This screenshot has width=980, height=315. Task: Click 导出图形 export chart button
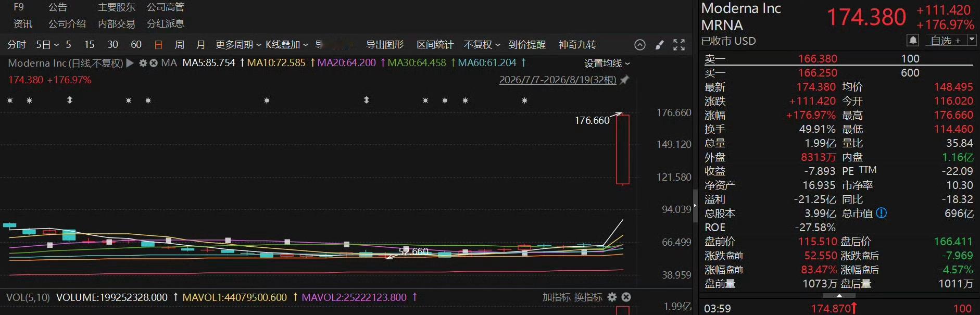(385, 45)
